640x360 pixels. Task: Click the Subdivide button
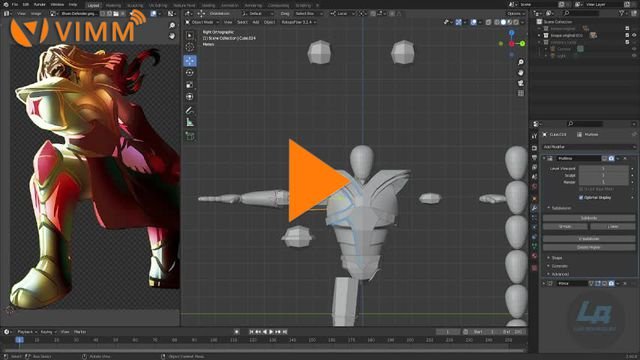click(589, 218)
